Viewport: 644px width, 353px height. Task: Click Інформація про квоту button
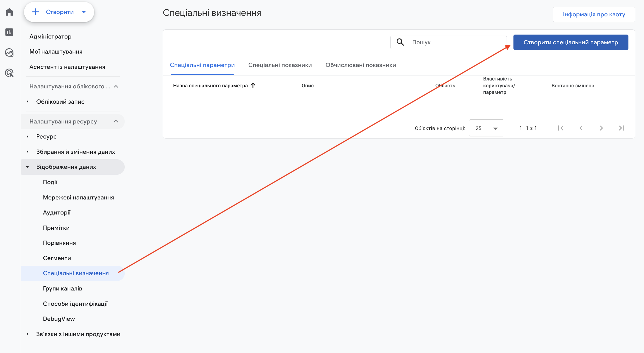click(594, 15)
